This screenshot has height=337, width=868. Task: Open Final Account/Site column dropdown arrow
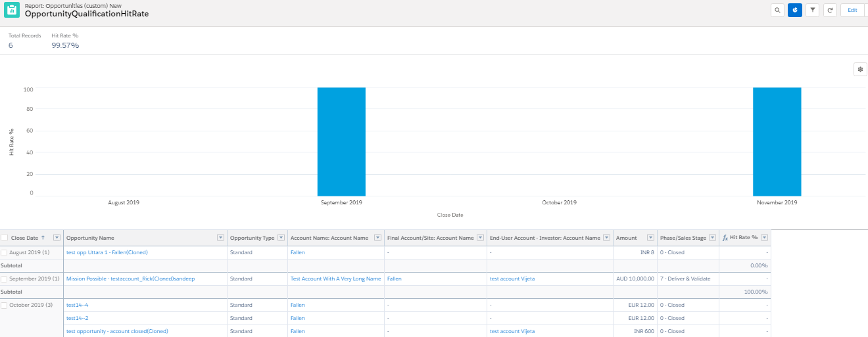click(x=481, y=238)
